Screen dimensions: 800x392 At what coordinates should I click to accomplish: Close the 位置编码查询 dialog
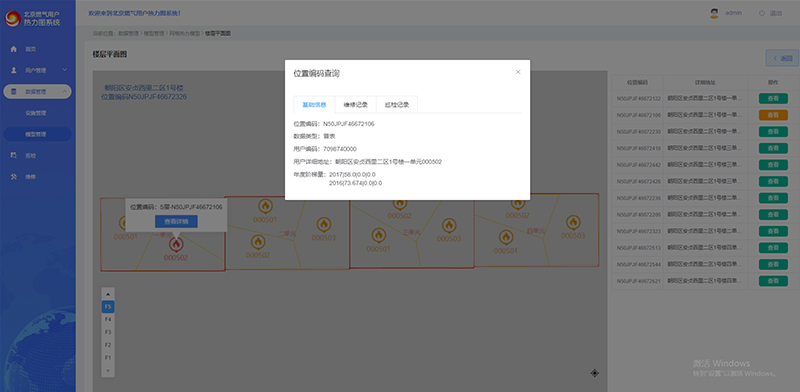(x=518, y=72)
